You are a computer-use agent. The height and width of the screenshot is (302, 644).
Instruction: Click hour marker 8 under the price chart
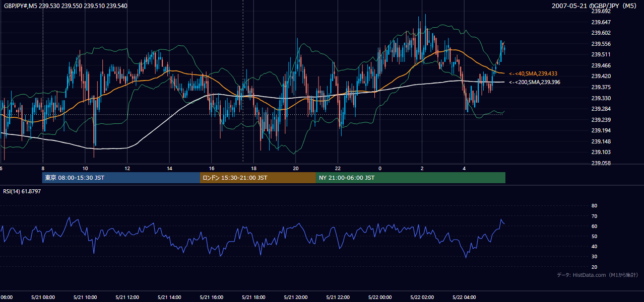43,168
